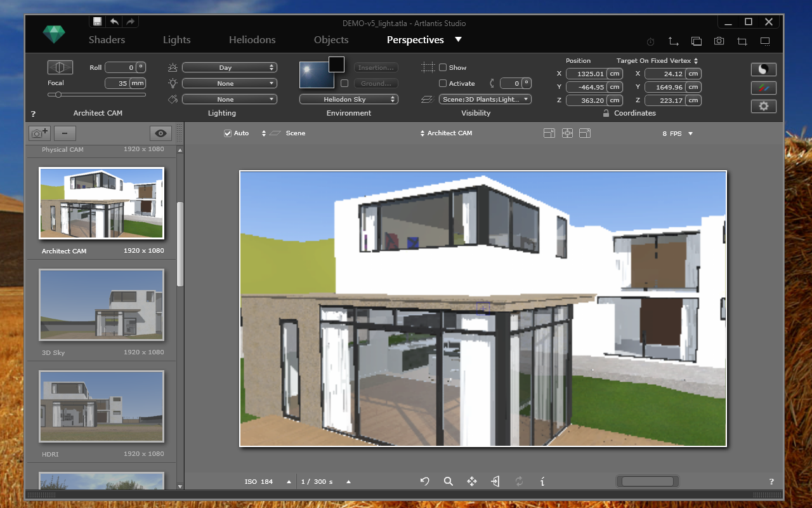The image size is (812, 508).
Task: Open the Architect CAM view selector above preview
Action: click(446, 133)
